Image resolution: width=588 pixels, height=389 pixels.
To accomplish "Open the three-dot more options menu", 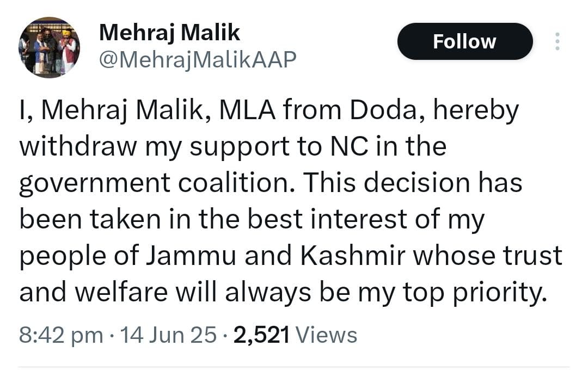I will pos(558,41).
